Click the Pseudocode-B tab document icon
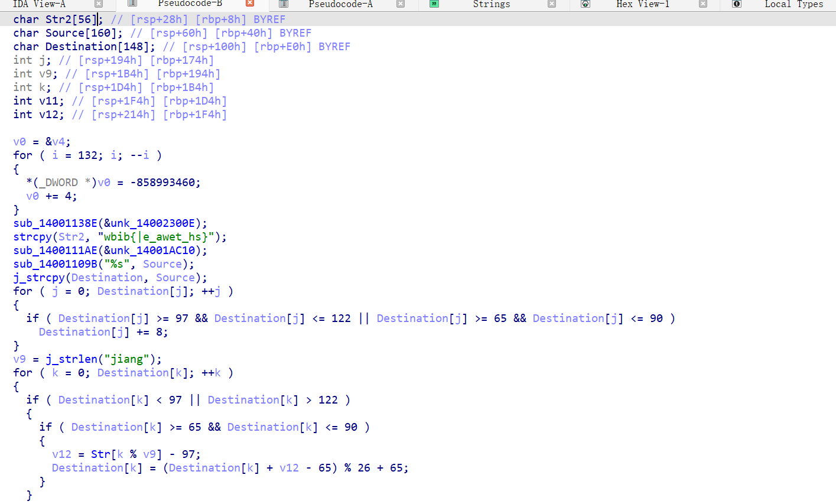The image size is (836, 504). coord(132,4)
